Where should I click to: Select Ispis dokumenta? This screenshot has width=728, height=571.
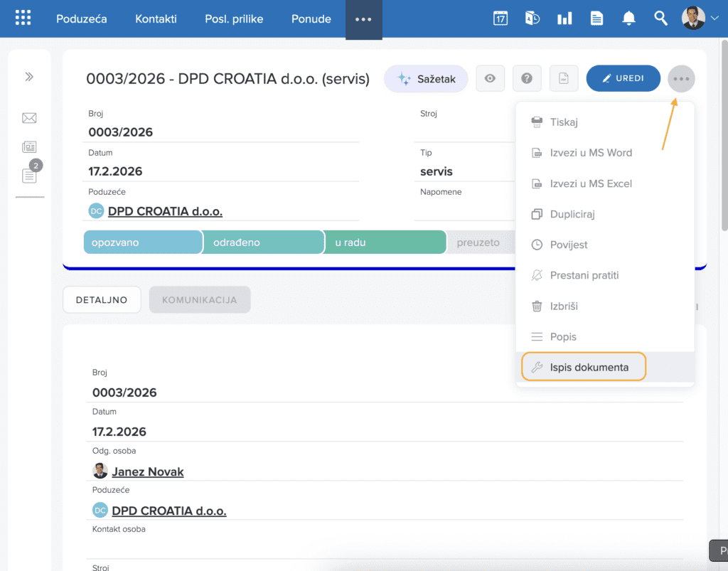[x=605, y=367]
